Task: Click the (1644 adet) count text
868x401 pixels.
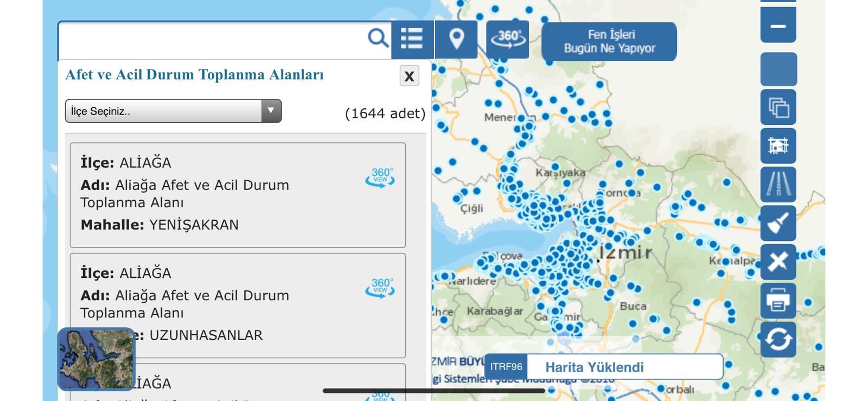Action: point(385,113)
